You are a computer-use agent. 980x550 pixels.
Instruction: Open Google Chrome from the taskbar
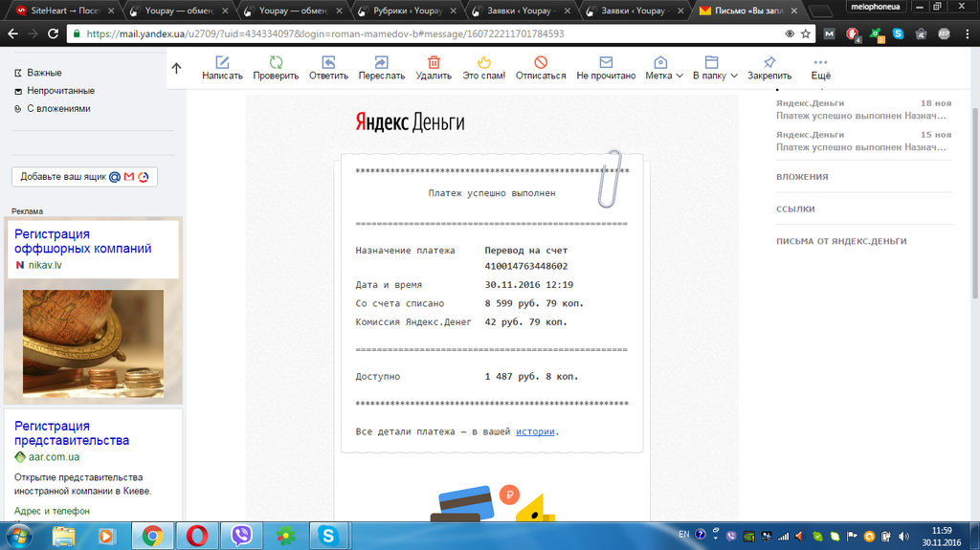(x=152, y=536)
